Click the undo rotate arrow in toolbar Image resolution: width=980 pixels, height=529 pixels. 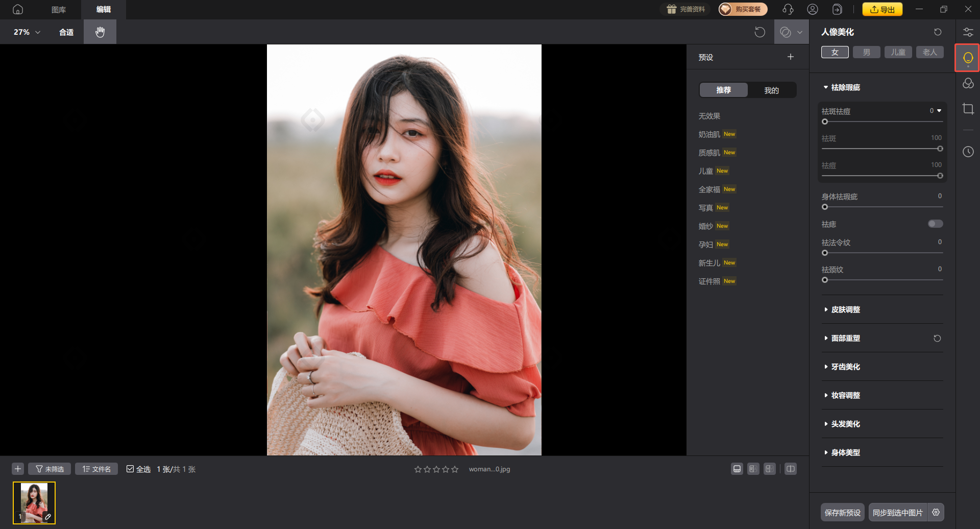(759, 32)
